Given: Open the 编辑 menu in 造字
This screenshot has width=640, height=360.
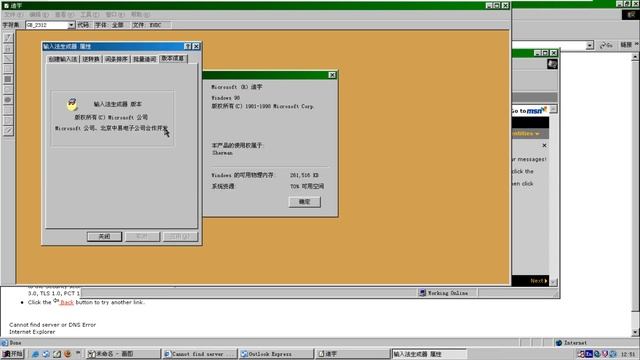Looking at the screenshot, I should coord(39,15).
